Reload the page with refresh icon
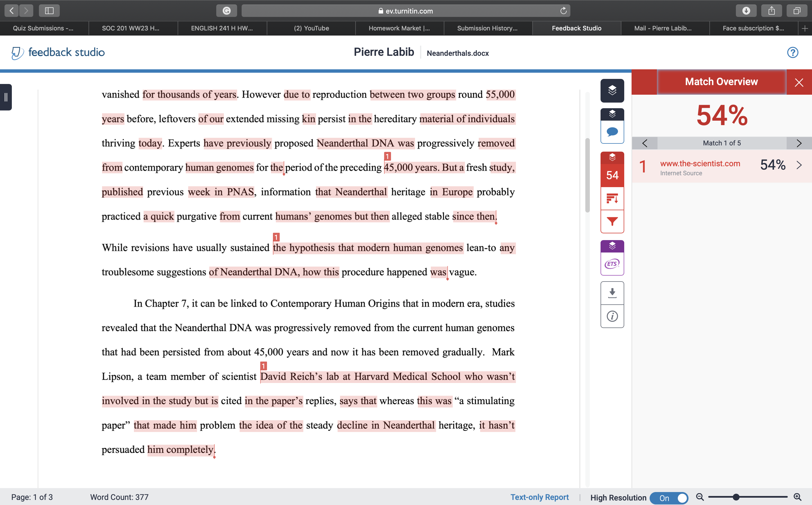The width and height of the screenshot is (812, 505). point(563,11)
